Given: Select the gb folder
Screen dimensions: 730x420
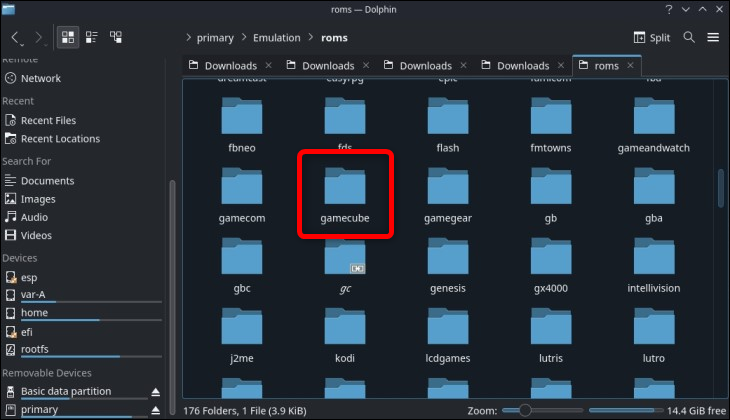Looking at the screenshot, I should [551, 195].
